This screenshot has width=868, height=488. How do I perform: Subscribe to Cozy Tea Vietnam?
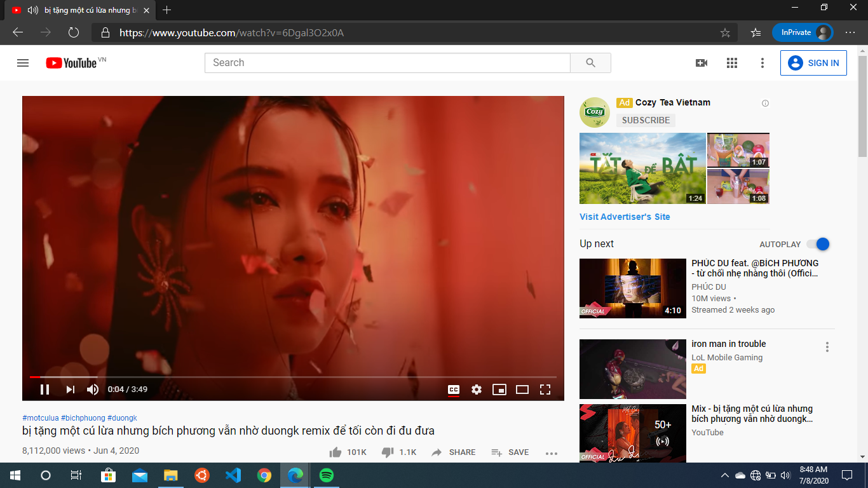(646, 120)
